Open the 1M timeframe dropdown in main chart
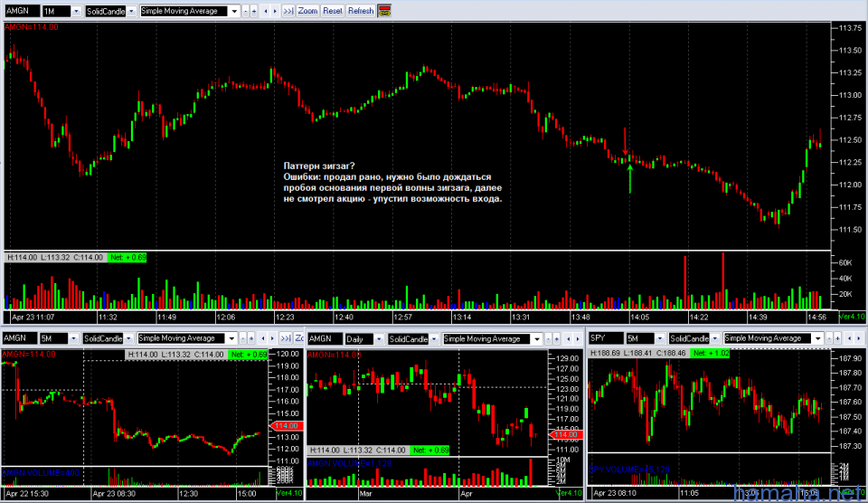 point(76,11)
